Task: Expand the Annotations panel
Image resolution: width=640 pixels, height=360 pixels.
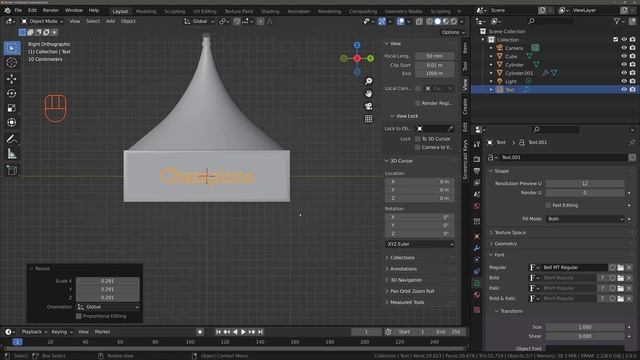Action: (403, 269)
